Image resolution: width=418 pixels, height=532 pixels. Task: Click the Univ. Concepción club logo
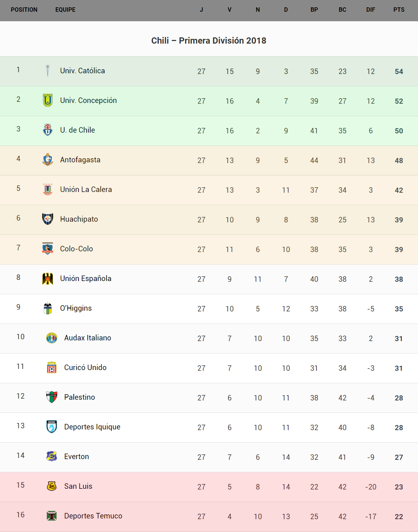click(x=48, y=100)
